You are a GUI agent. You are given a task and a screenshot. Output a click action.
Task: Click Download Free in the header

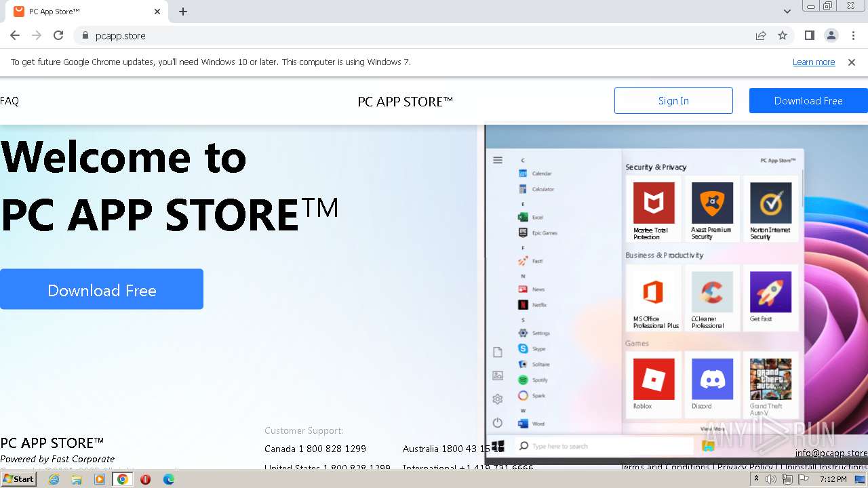tap(808, 100)
